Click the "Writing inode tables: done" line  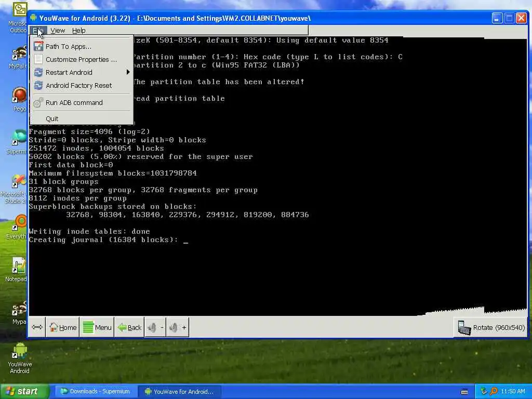(x=89, y=231)
